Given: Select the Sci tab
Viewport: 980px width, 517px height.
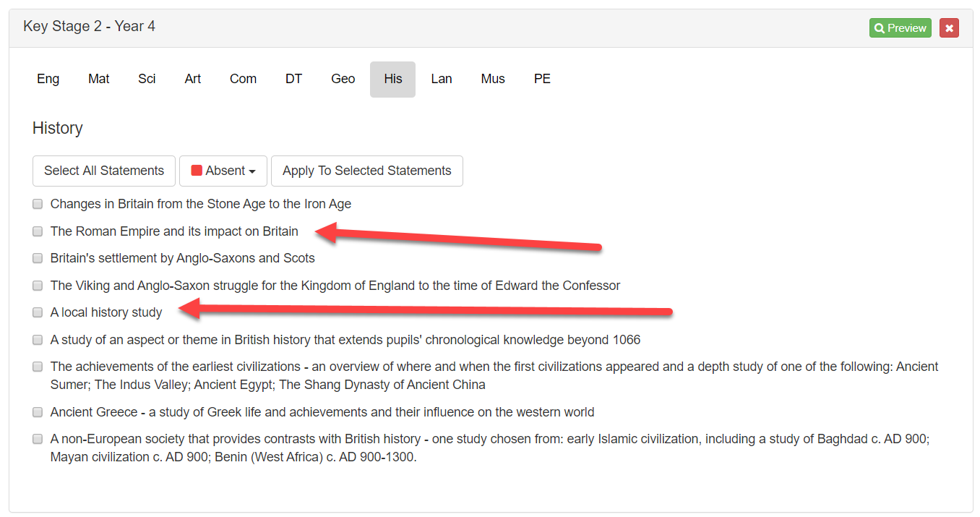Looking at the screenshot, I should (147, 79).
